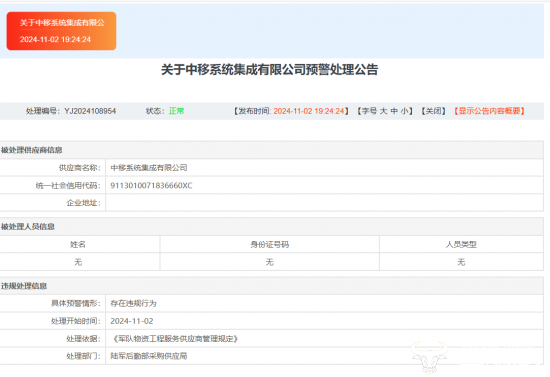Click the 身份证号码 column header
This screenshot has height=377, width=550.
pyautogui.click(x=269, y=244)
